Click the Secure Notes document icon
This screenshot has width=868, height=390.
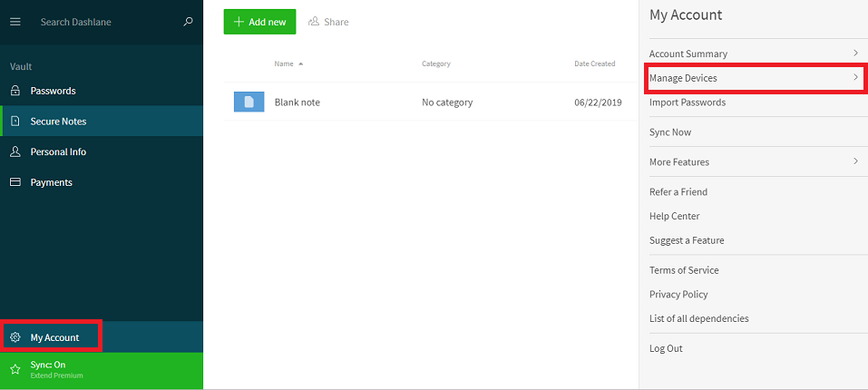15,122
